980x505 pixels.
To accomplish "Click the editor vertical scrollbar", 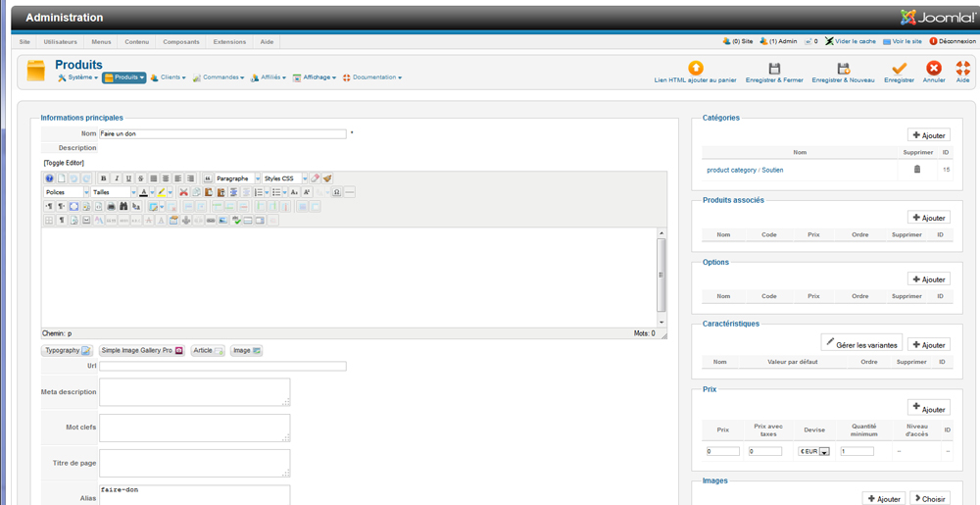I will point(661,278).
